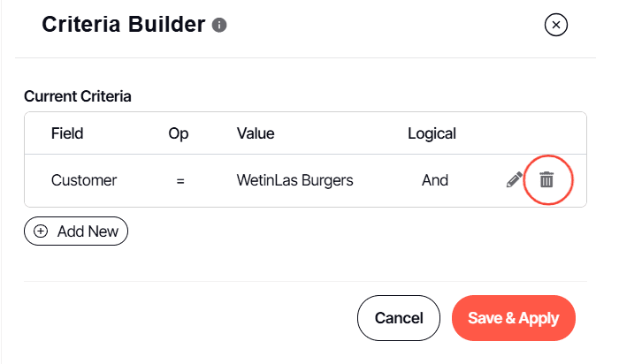This screenshot has width=619, height=364.
Task: Click the blank header above the row actions
Action: 531,133
